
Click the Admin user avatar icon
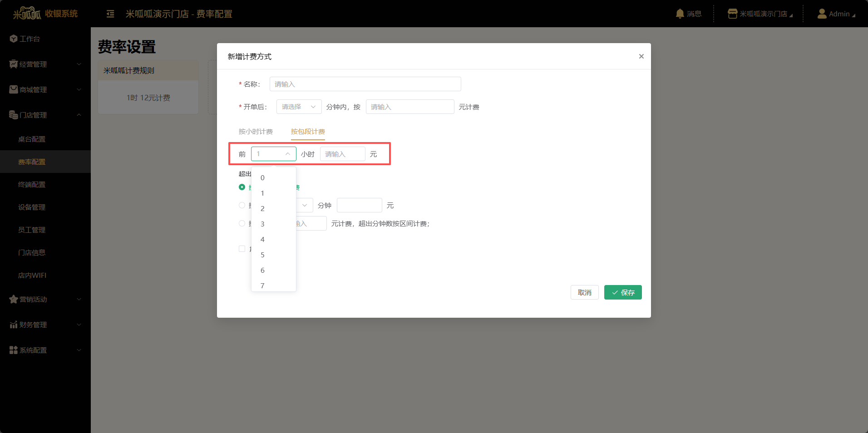[x=822, y=14]
